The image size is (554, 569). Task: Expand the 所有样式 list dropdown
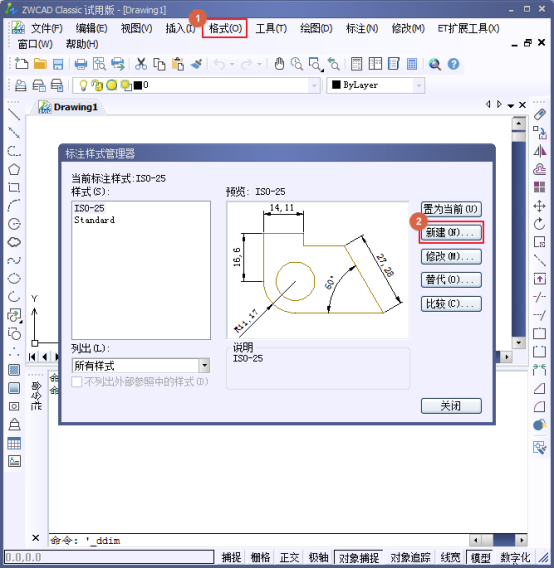tap(204, 365)
